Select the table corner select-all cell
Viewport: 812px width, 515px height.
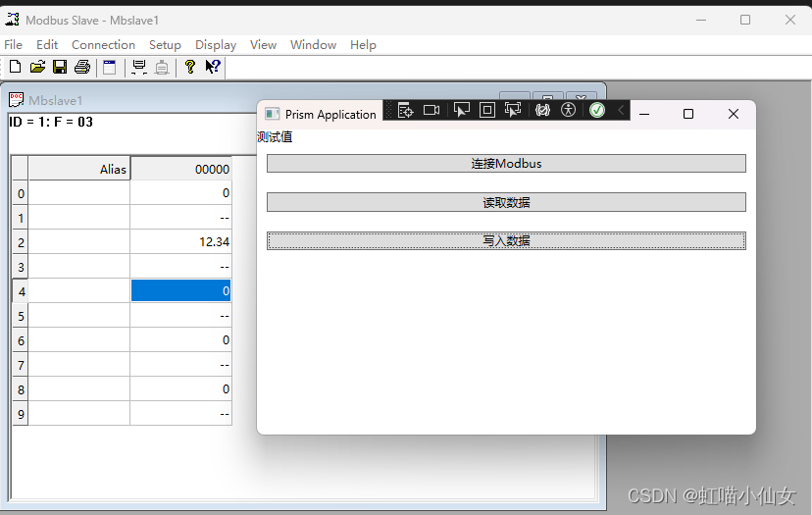coord(21,169)
